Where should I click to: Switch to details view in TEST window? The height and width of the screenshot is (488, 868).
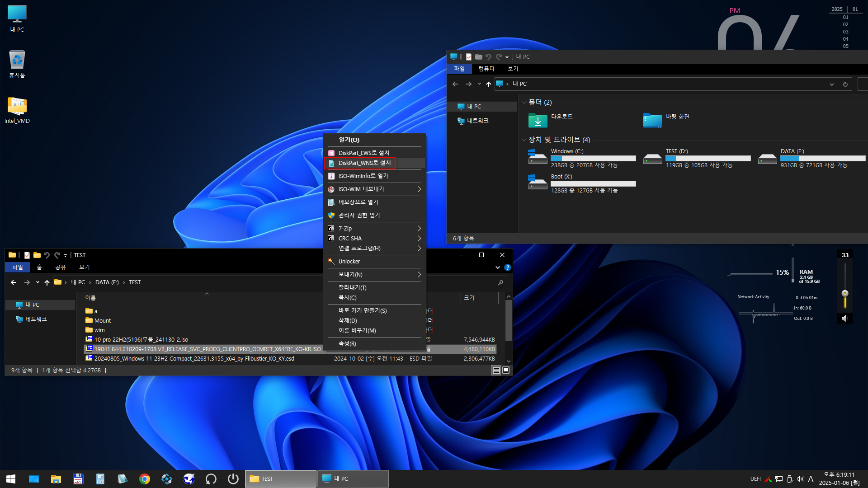496,371
